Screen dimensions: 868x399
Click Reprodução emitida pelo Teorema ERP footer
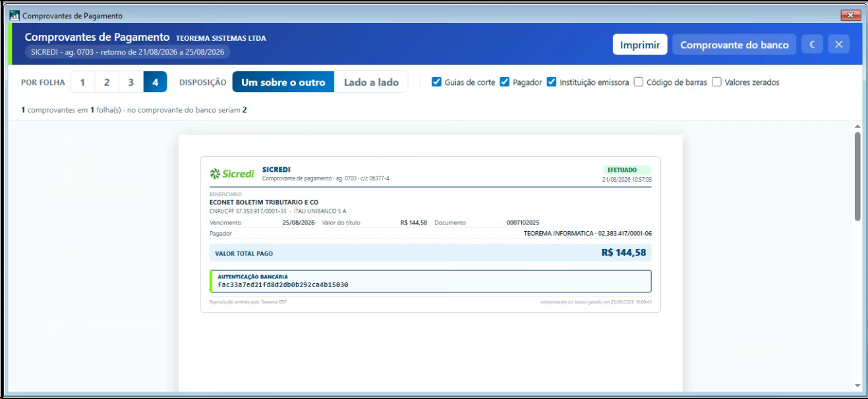pos(248,302)
